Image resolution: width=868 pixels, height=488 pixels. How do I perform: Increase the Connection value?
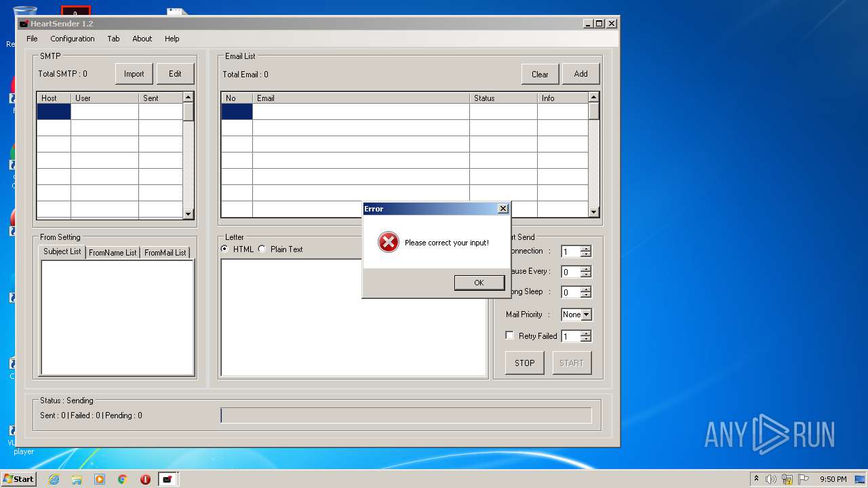coord(586,248)
